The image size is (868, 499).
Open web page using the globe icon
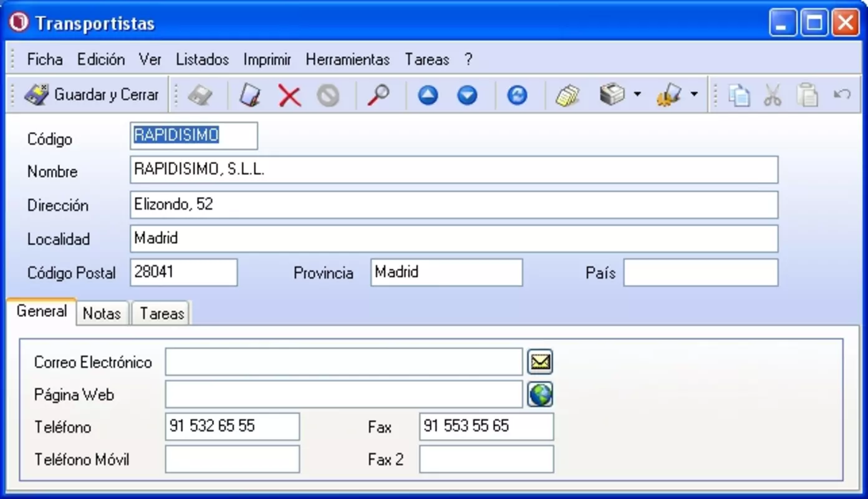[x=540, y=394]
